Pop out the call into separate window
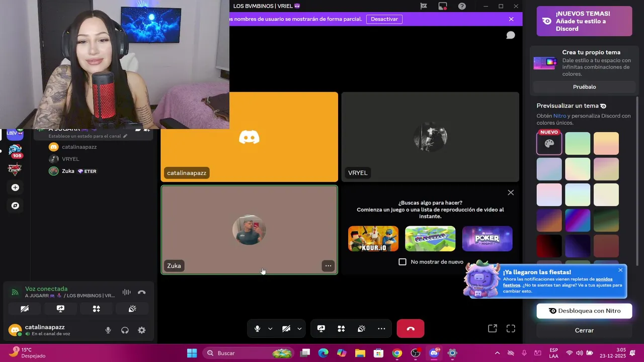644x362 pixels. click(493, 329)
